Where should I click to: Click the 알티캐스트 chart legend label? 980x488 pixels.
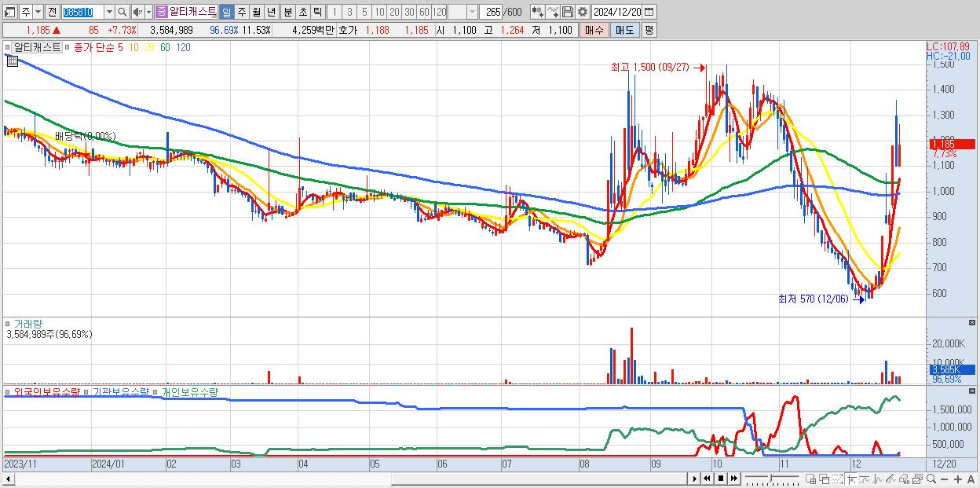point(38,47)
